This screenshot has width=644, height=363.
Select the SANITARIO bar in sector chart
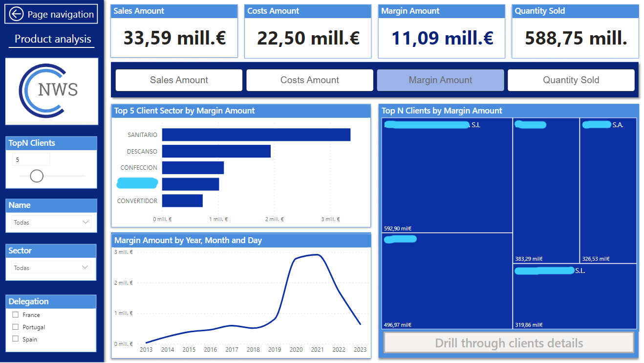coord(256,135)
